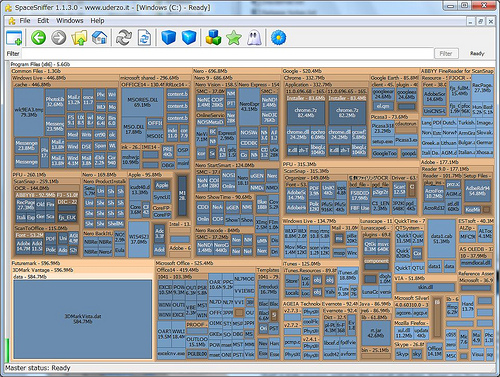
Task: Click the Filter button
Action: tap(446, 53)
